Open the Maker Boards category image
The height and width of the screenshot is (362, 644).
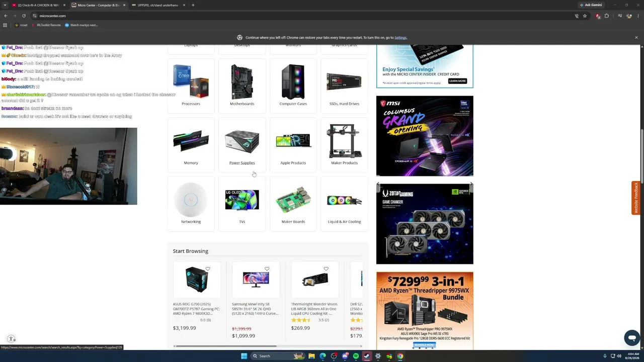point(293,200)
